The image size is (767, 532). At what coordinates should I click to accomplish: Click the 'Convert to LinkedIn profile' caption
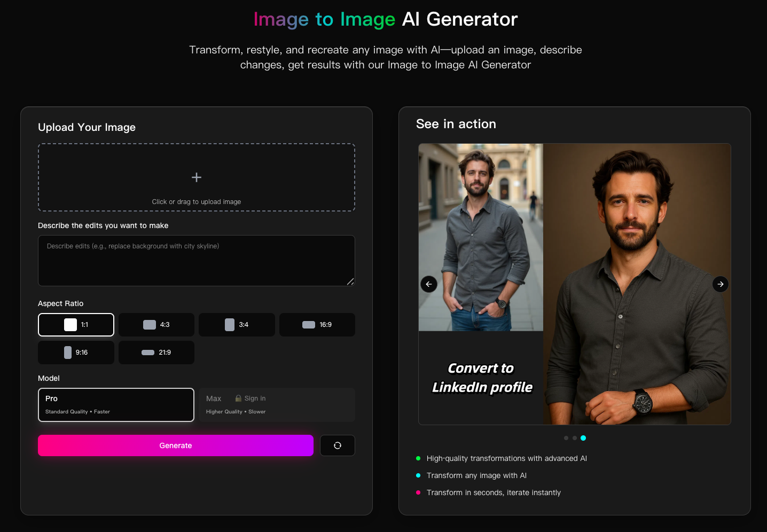[482, 378]
